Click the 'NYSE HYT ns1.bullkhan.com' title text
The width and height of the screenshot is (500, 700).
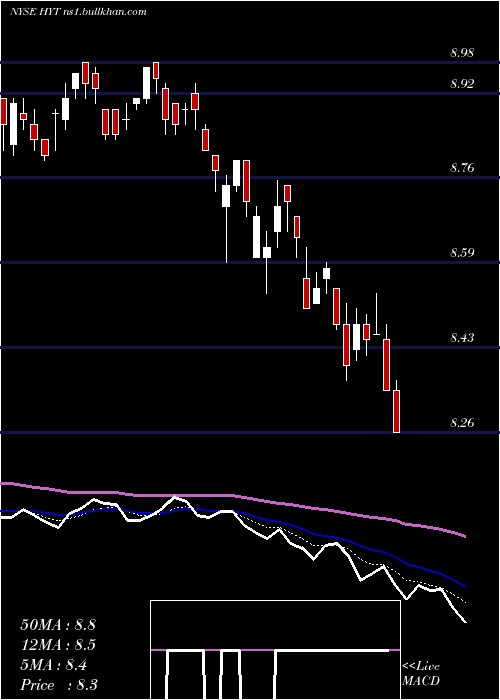tap(78, 12)
